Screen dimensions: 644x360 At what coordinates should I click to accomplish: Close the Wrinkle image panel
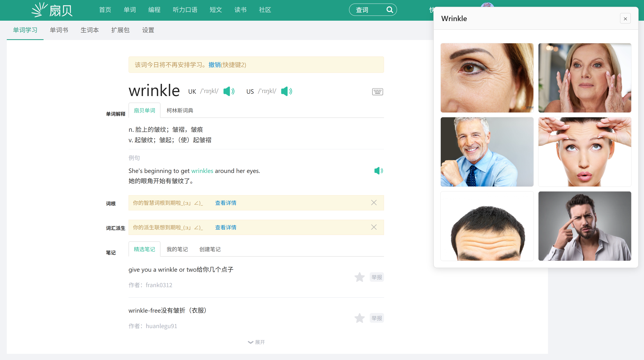pyautogui.click(x=625, y=19)
